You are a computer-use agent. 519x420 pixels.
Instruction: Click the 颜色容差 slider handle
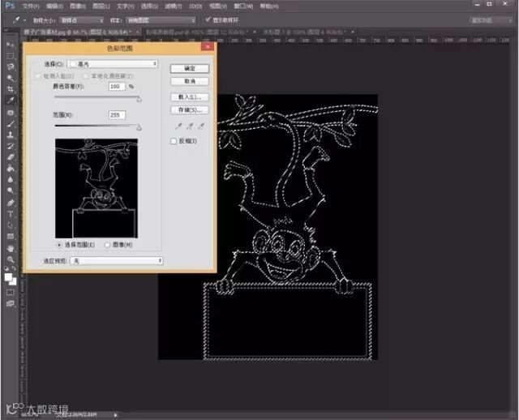[139, 99]
